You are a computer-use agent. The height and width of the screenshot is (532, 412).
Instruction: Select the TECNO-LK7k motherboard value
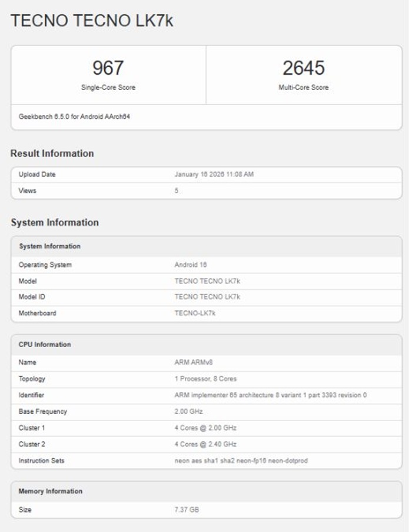pos(195,313)
